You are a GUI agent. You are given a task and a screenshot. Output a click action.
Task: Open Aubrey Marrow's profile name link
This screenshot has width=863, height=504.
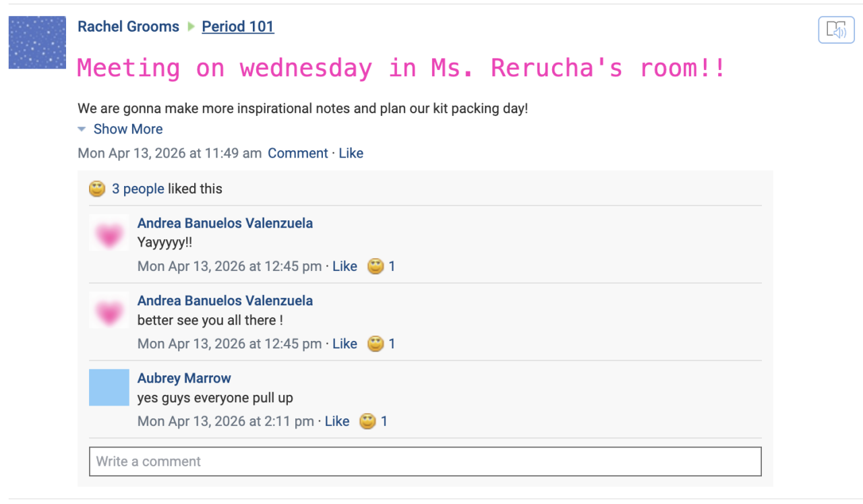(x=184, y=379)
